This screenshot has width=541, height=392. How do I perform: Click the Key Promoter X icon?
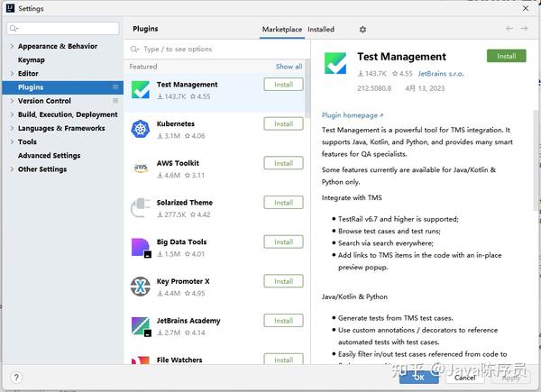pyautogui.click(x=141, y=287)
